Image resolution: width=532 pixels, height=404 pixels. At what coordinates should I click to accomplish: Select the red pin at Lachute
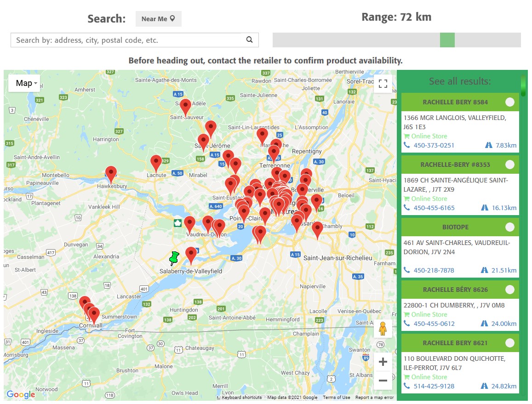point(156,164)
